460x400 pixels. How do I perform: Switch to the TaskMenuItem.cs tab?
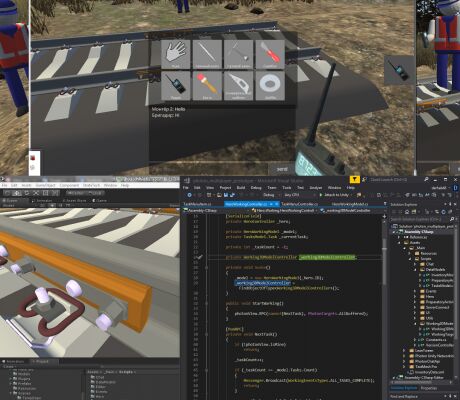197,204
